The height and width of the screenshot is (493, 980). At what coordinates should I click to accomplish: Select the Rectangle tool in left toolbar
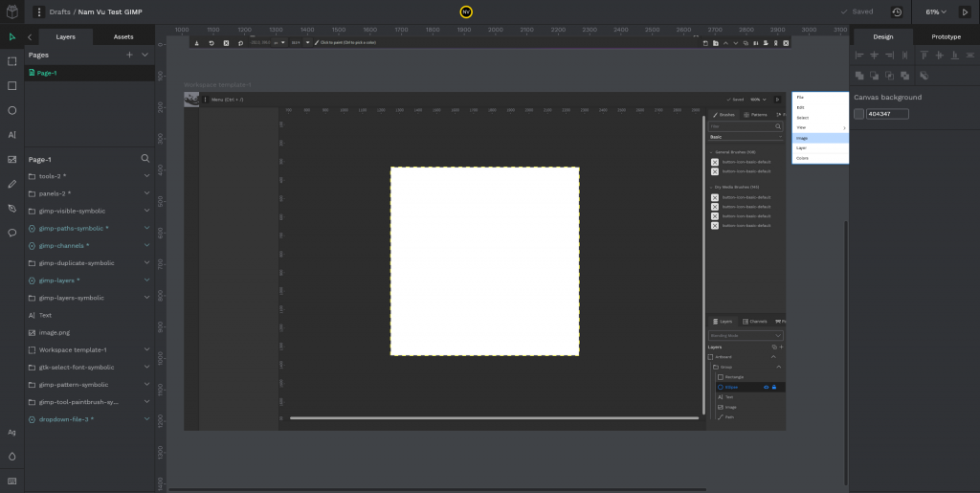pos(11,85)
